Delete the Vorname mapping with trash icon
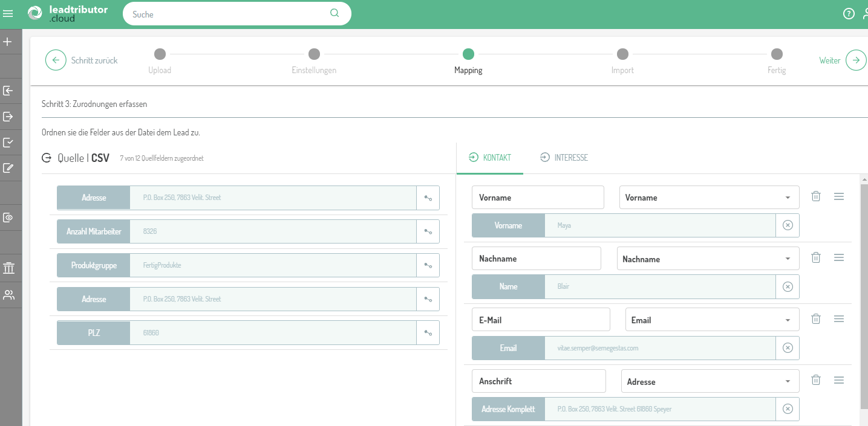This screenshot has height=426, width=868. tap(816, 196)
